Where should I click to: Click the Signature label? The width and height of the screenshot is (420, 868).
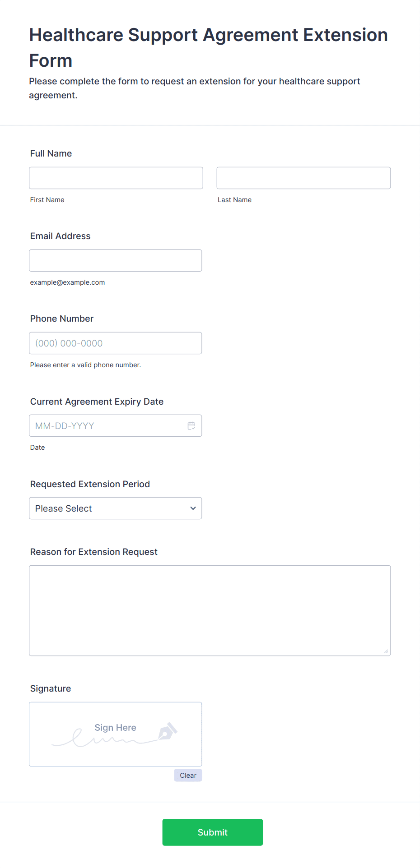point(51,688)
